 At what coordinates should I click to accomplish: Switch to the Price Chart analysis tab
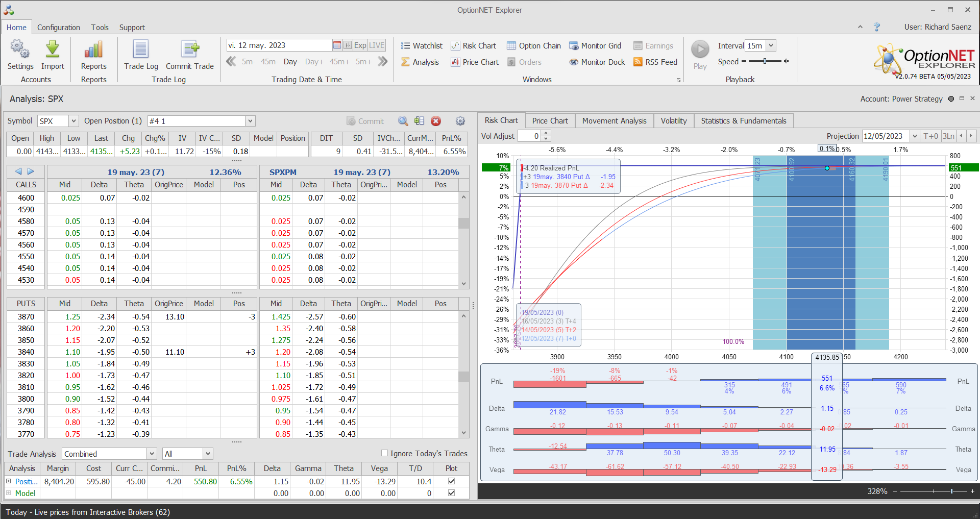tap(550, 121)
